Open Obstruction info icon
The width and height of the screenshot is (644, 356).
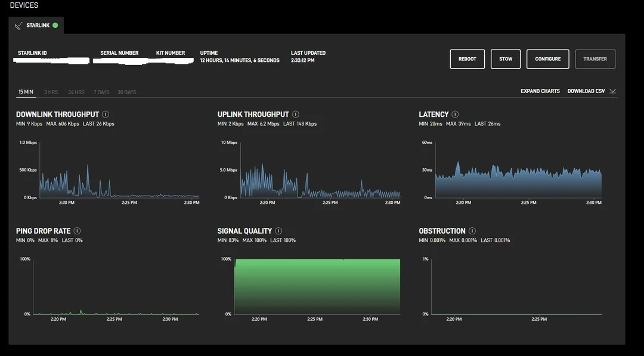(472, 231)
